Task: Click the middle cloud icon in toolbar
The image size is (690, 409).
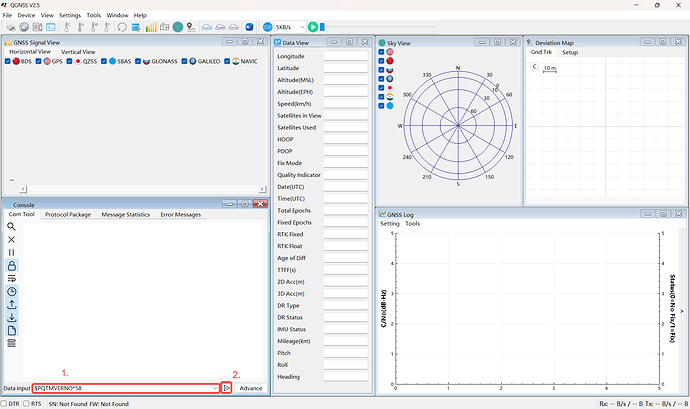Action: click(x=220, y=27)
